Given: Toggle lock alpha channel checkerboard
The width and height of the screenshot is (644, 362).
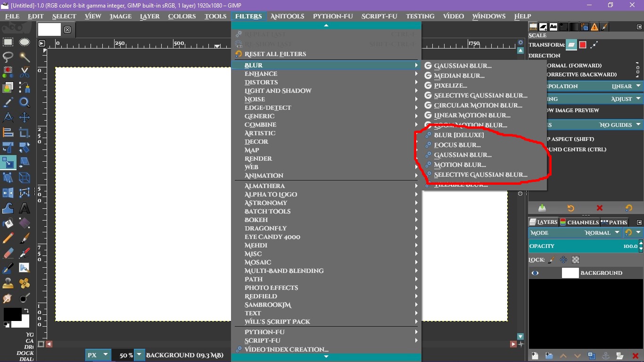Looking at the screenshot, I should click(576, 260).
